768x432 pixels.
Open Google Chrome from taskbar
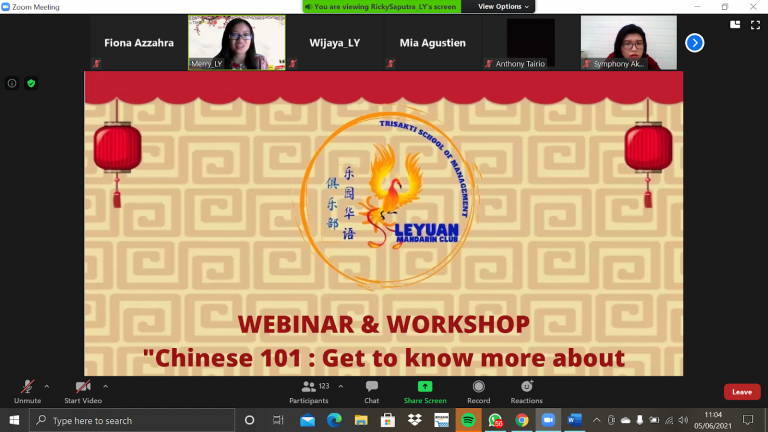522,420
